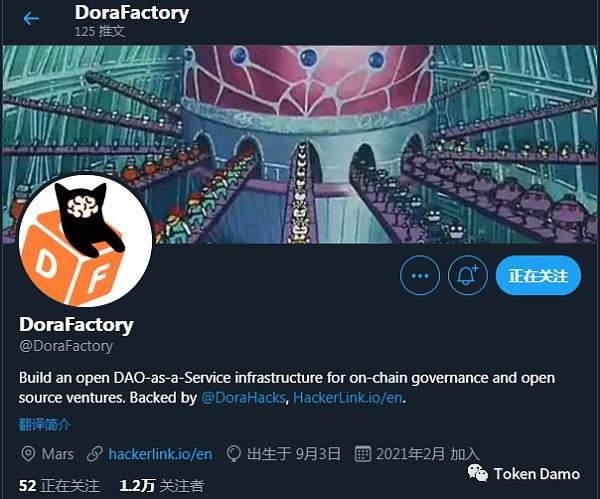Screen dimensions: 600x499
Task: View the 1.2万 关注者 followers list
Action: tap(162, 486)
